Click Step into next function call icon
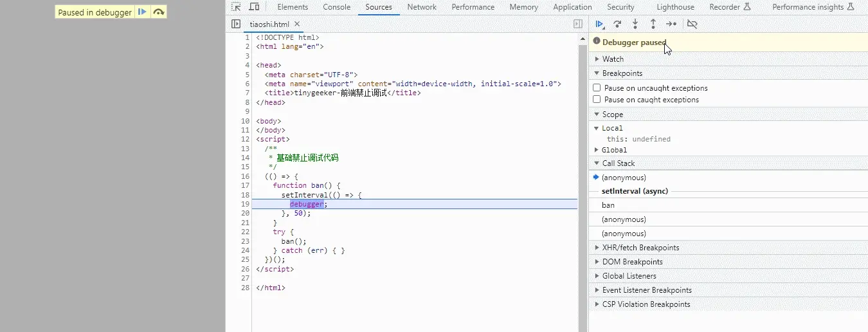Image resolution: width=868 pixels, height=332 pixels. click(x=635, y=24)
